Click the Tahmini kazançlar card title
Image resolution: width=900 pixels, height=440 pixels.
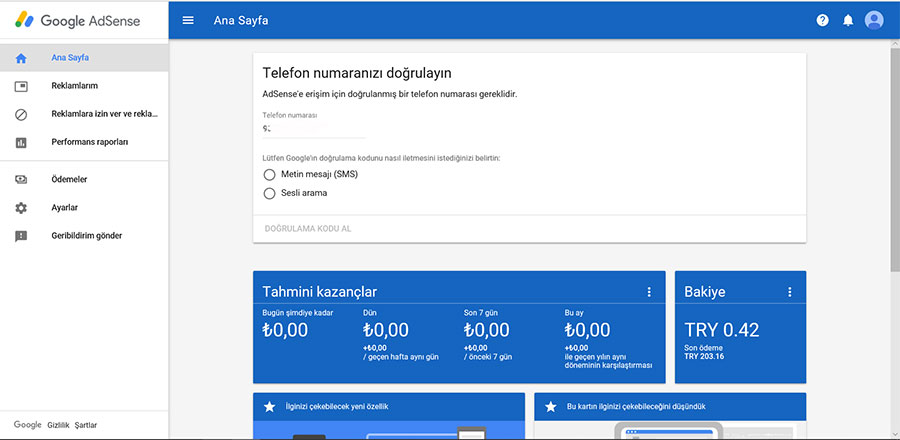[320, 292]
